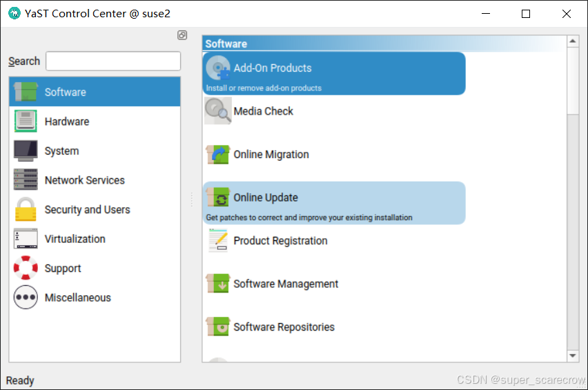Click the YaST logo in title bar

[14, 13]
